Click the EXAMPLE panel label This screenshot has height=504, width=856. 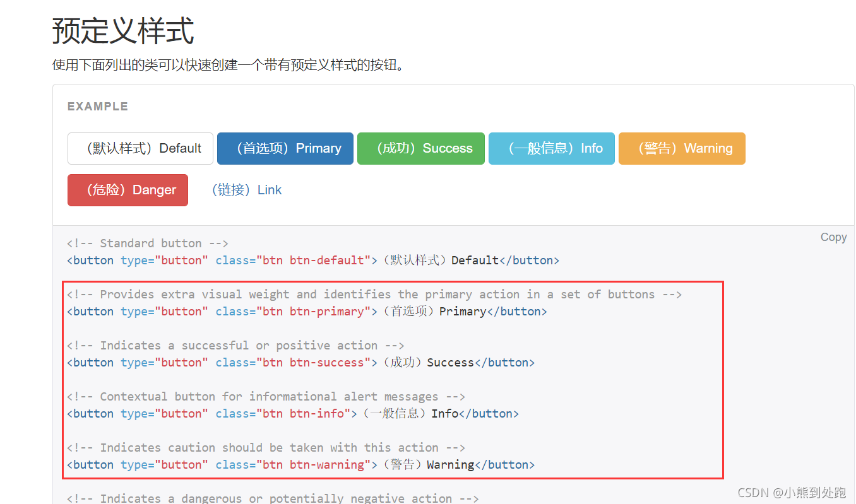pyautogui.click(x=98, y=106)
